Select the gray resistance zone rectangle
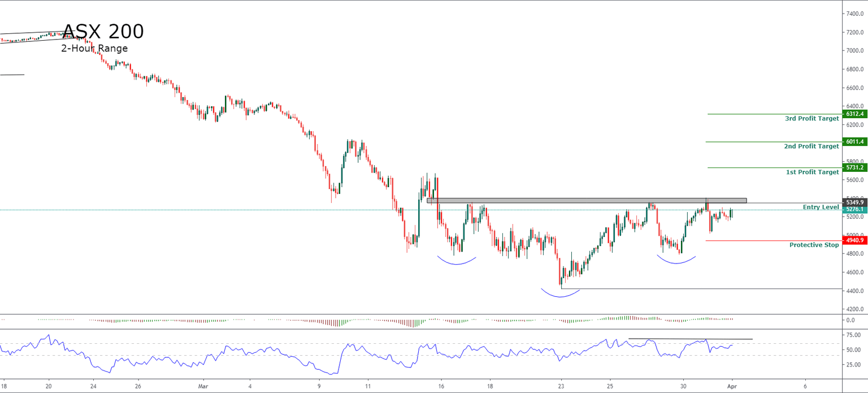Viewport: 868px width, 393px height. pos(587,200)
